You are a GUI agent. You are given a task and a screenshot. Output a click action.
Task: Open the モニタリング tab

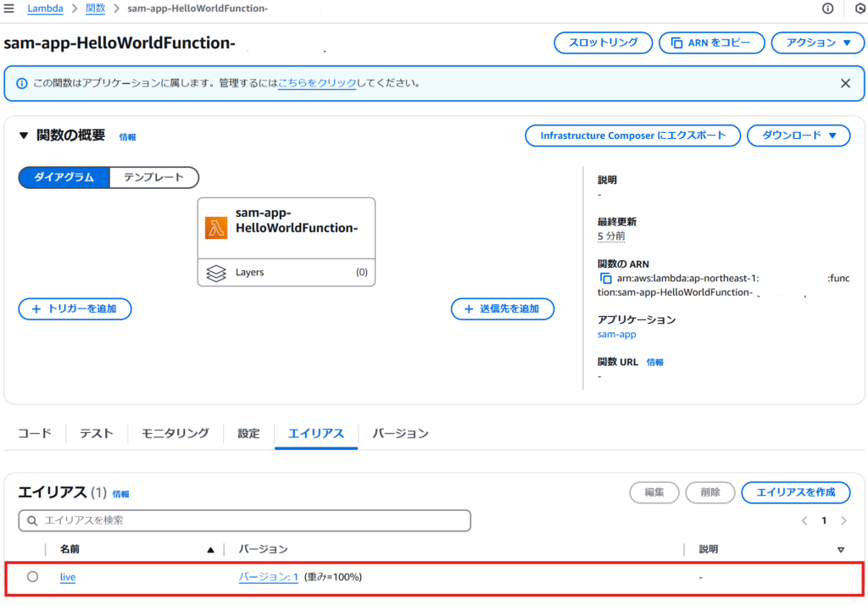tap(175, 433)
